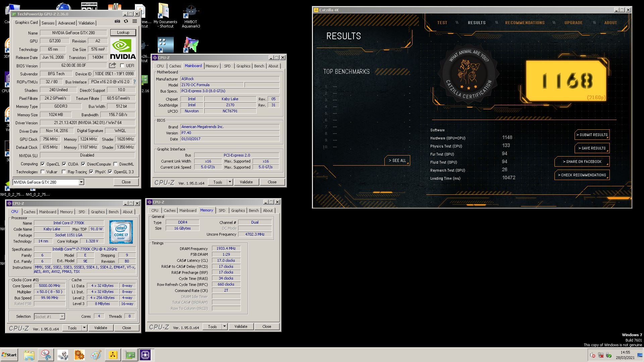Viewport: 644px width, 362px height.
Task: Click the BIOS export share icon in GPU-Z
Action: (112, 65)
